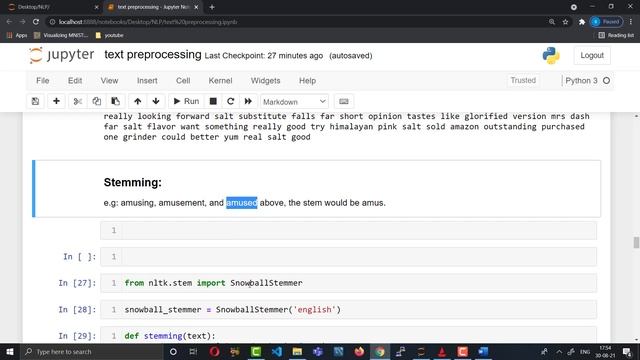Open the cell type dropdown showing Markdown
This screenshot has width=640, height=360.
tap(294, 102)
